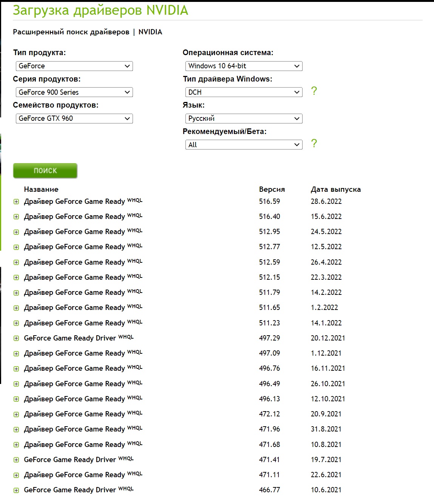Expand the row for driver version 512.15
This screenshot has height=504, width=434.
[16, 278]
